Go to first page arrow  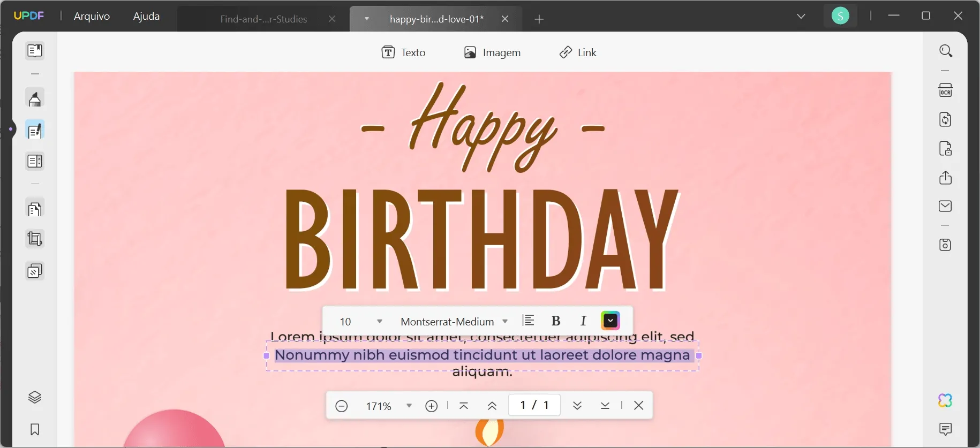(x=464, y=406)
